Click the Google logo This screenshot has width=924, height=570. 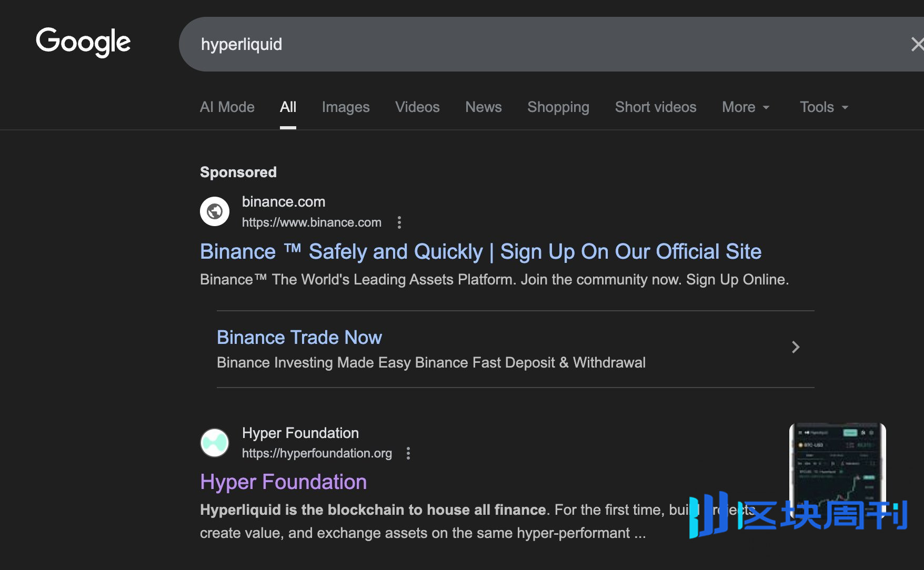click(83, 42)
